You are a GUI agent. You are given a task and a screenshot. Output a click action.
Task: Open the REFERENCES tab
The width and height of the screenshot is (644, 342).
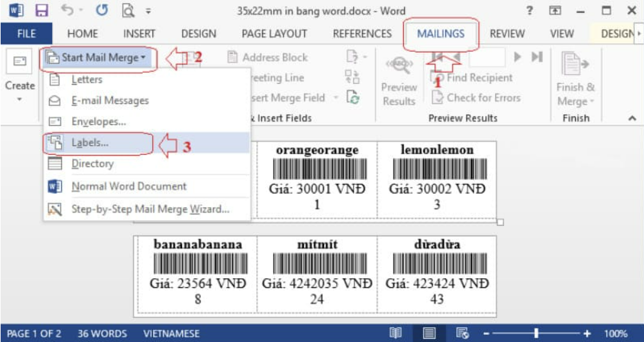[362, 34]
